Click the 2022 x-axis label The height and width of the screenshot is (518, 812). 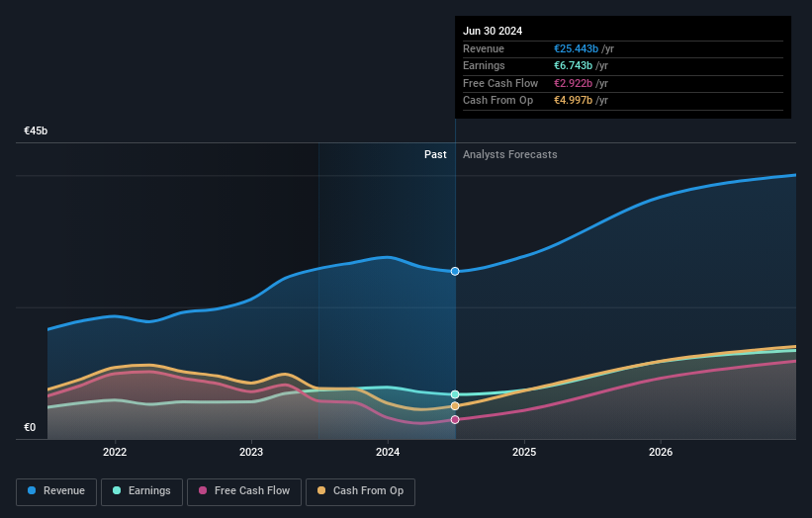coord(115,452)
